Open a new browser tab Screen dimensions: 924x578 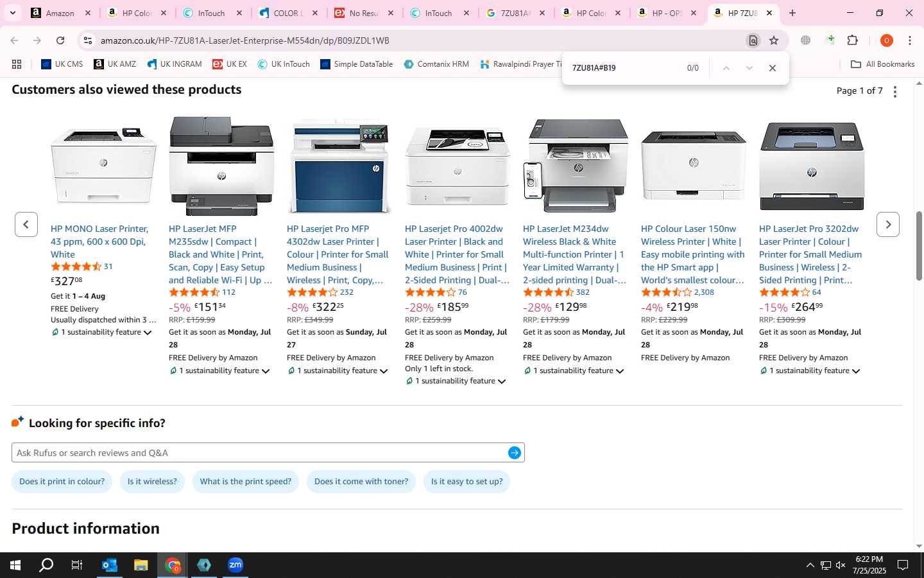pos(792,13)
